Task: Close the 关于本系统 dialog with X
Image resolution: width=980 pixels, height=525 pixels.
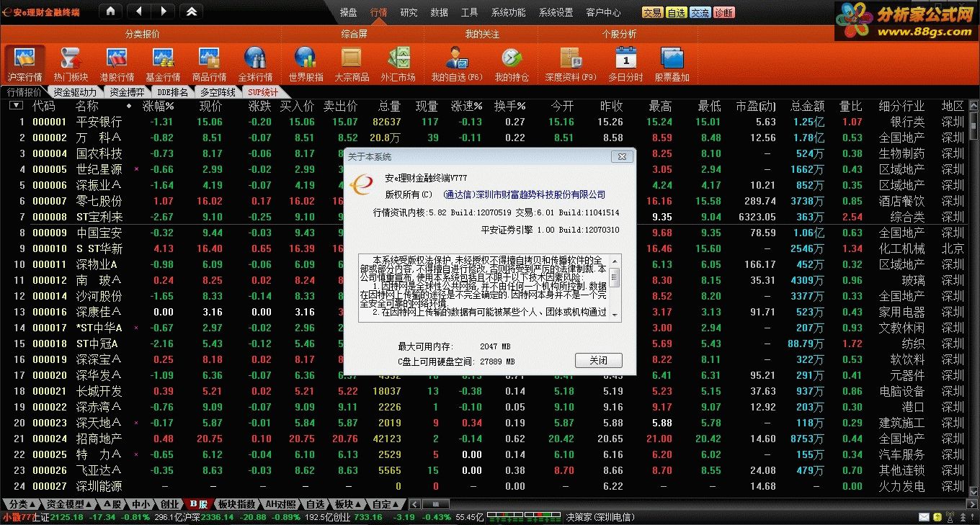Action: (621, 156)
